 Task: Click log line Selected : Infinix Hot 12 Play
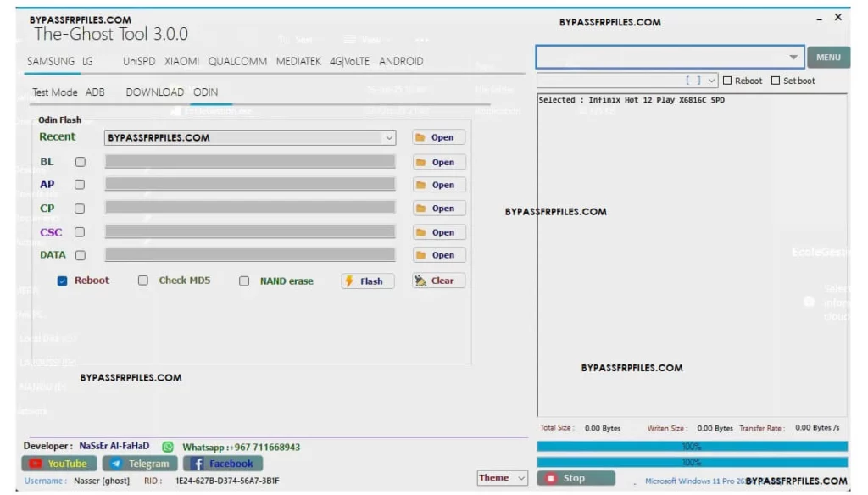(x=632, y=100)
